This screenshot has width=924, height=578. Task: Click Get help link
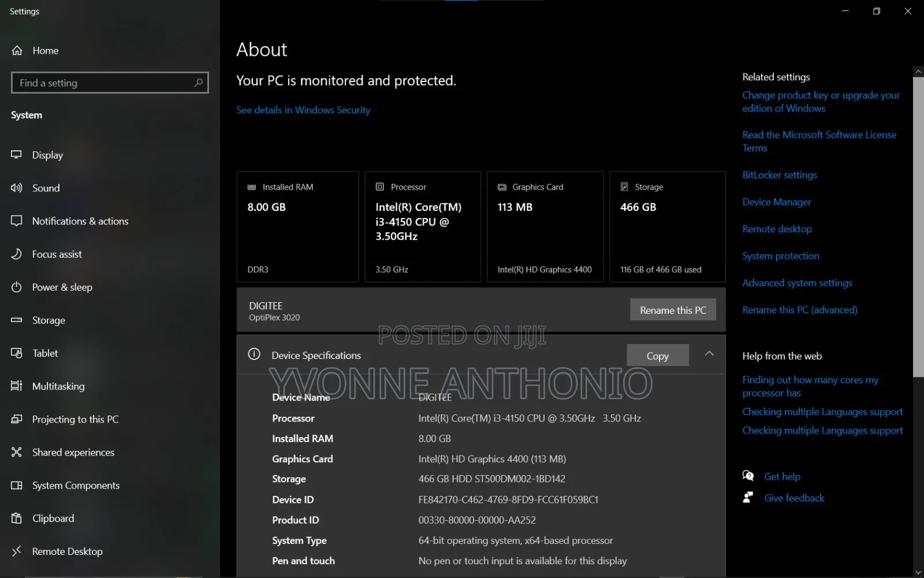tap(782, 476)
